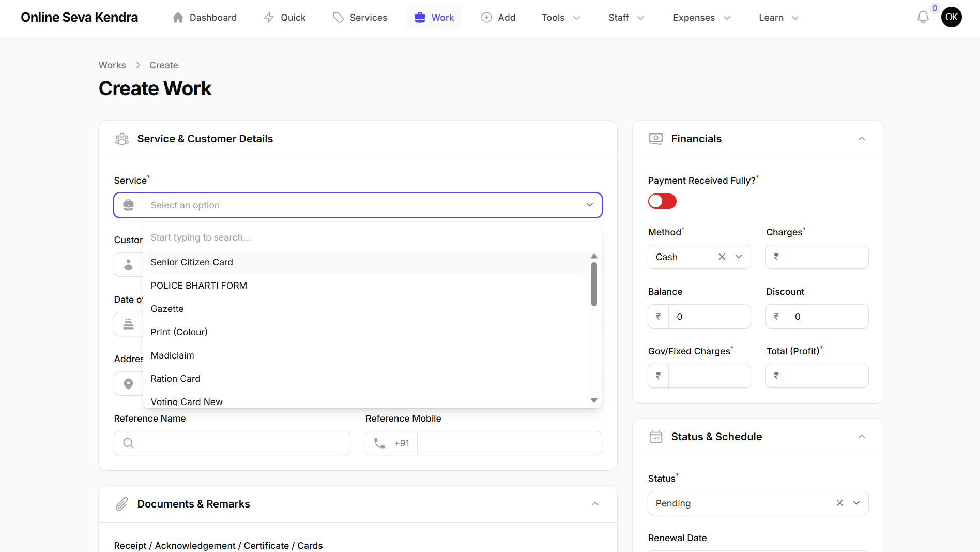Image resolution: width=980 pixels, height=552 pixels.
Task: Click the rupee icon in Gov/Fixed Charges field
Action: click(658, 376)
